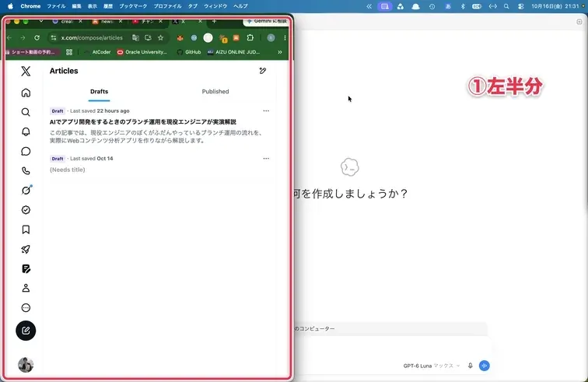
Task: Click the account avatar at sidebar bottom
Action: click(26, 365)
